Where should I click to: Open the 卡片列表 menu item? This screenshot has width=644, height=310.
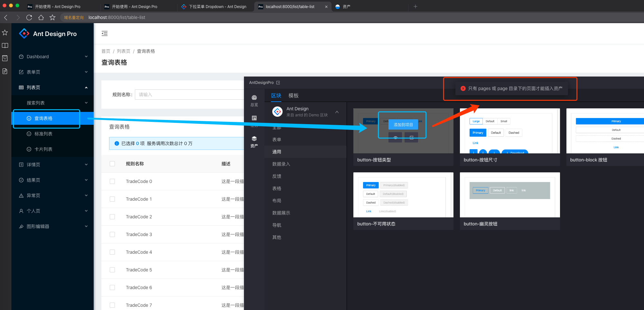(x=52, y=149)
